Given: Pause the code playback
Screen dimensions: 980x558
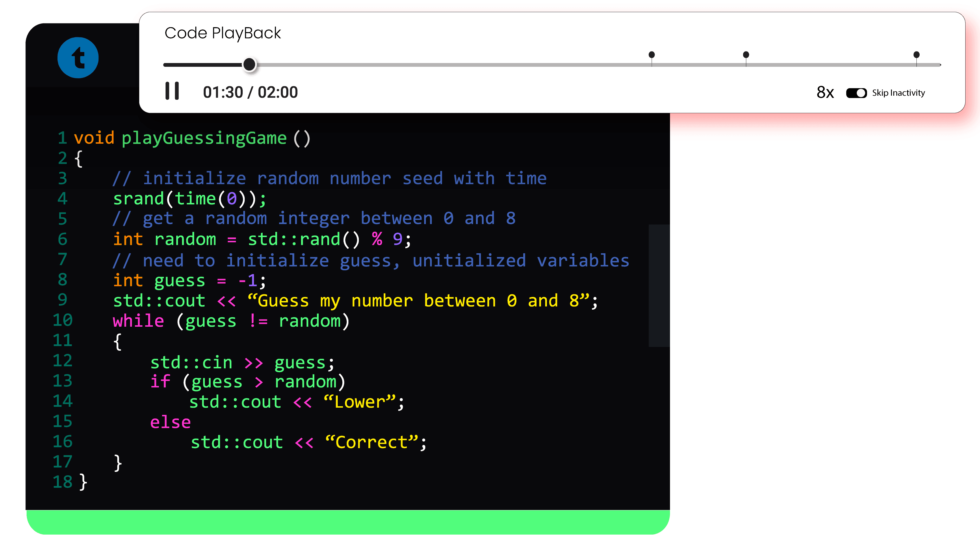Looking at the screenshot, I should click(172, 91).
